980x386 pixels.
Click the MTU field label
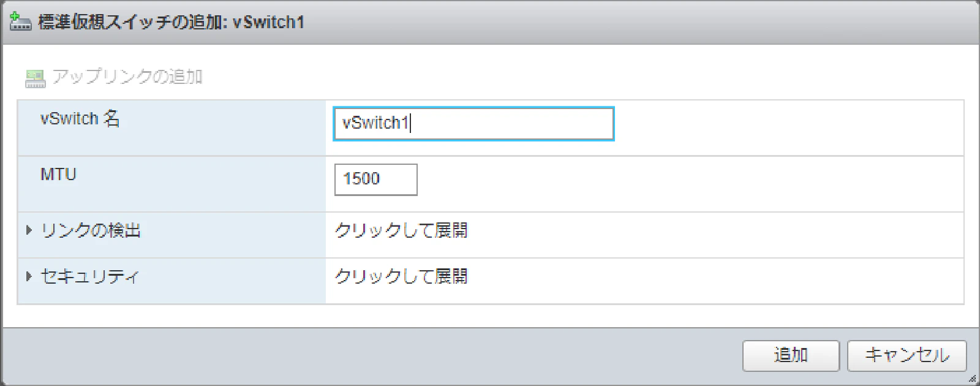point(58,175)
